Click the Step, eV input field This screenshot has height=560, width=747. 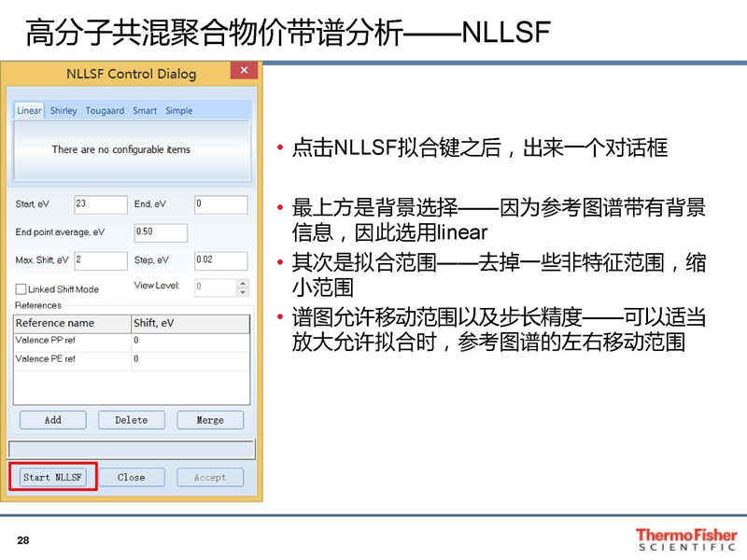[x=221, y=260]
